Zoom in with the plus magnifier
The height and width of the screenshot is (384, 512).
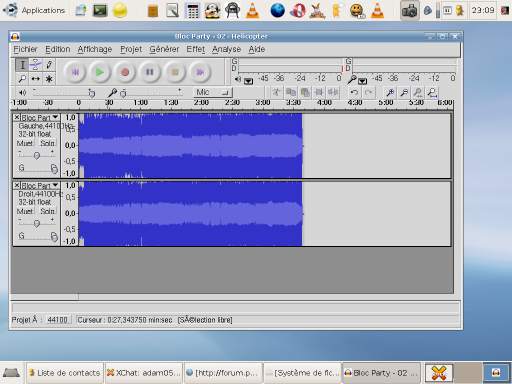tap(390, 92)
